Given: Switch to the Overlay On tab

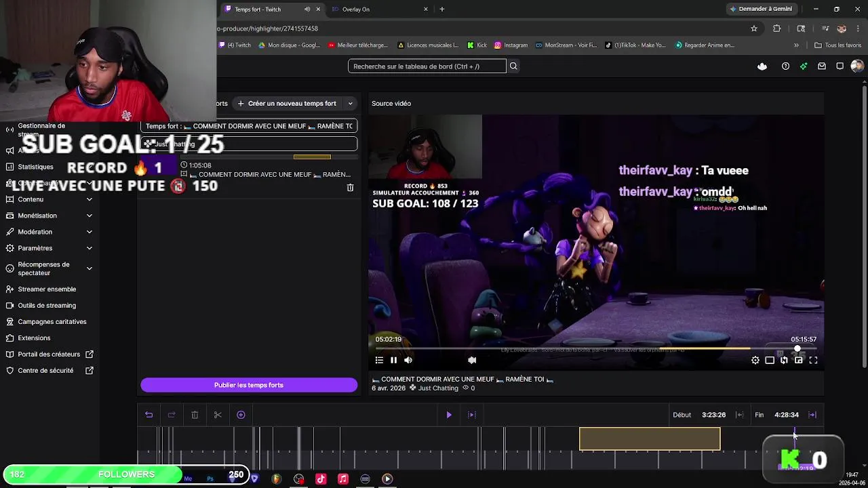Looking at the screenshot, I should coord(380,9).
